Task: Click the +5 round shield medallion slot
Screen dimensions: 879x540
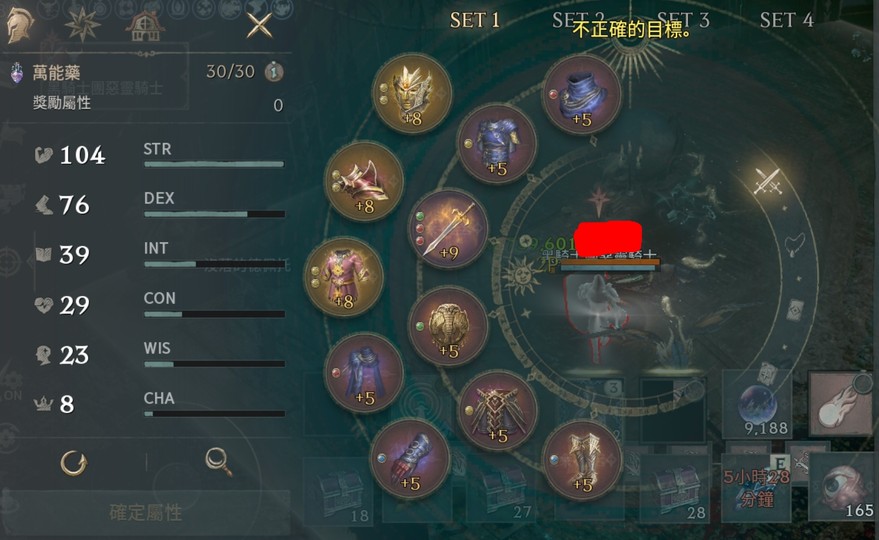Action: [447, 326]
